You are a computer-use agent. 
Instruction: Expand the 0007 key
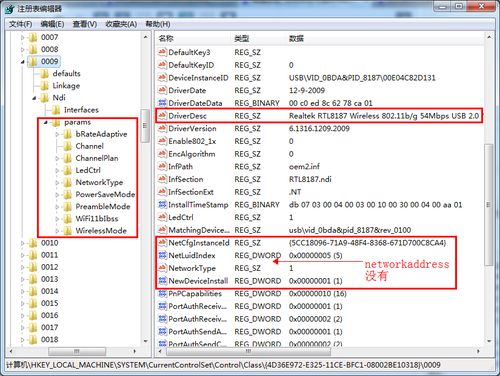click(23, 38)
